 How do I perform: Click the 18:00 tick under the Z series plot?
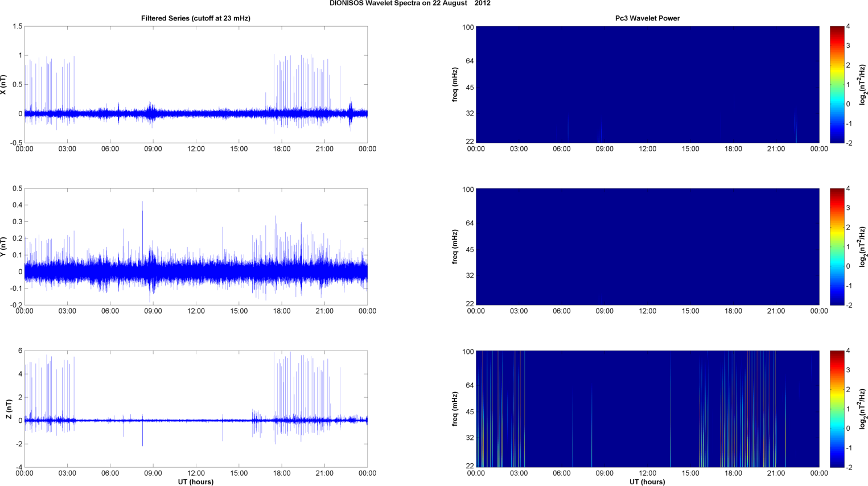(282, 473)
